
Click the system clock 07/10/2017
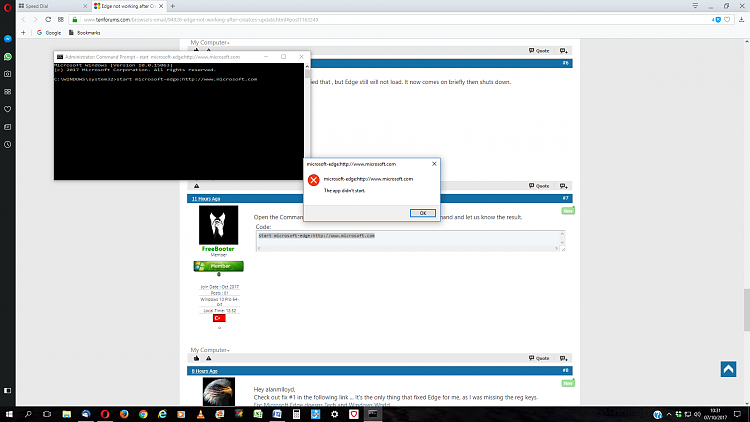(x=715, y=414)
